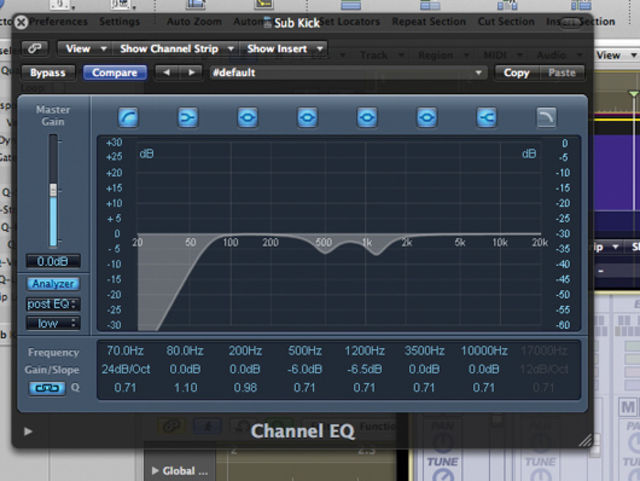
Task: Click the 80.0Hz frequency value
Action: click(185, 351)
